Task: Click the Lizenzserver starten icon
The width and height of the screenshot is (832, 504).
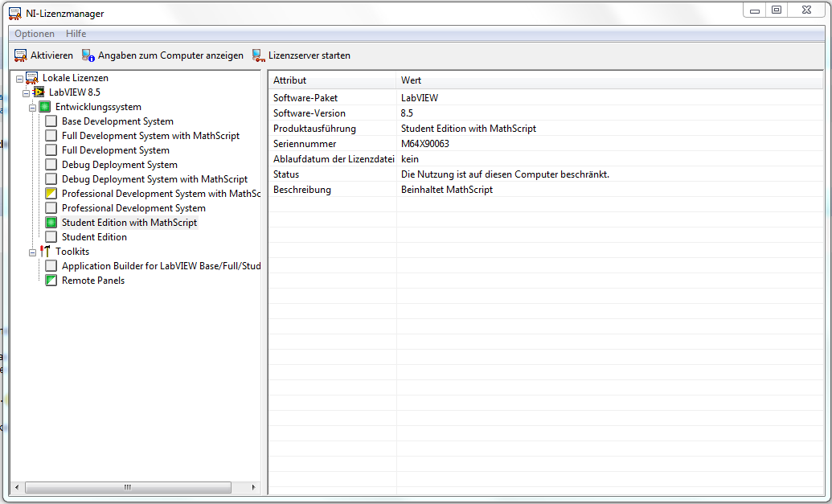Action: click(258, 55)
